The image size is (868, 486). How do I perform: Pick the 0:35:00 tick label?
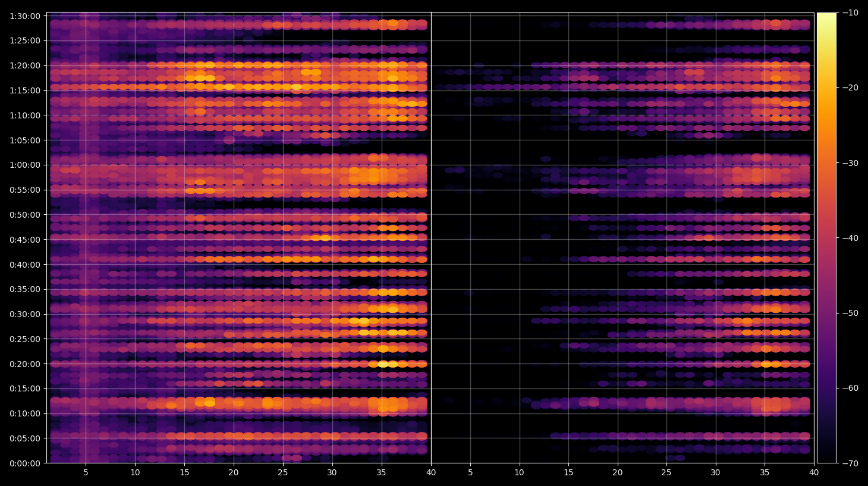tap(25, 290)
